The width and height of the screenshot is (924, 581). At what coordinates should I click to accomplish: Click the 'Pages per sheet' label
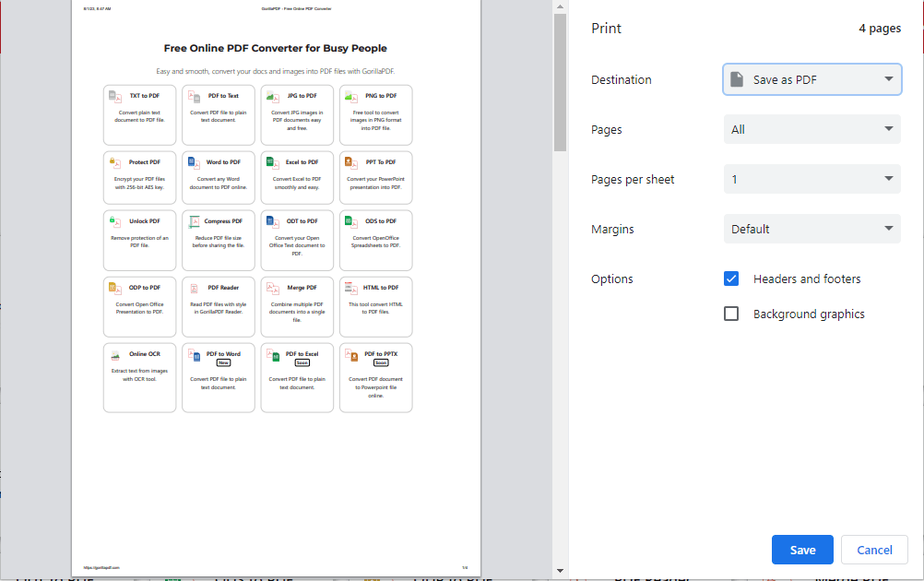[633, 180]
